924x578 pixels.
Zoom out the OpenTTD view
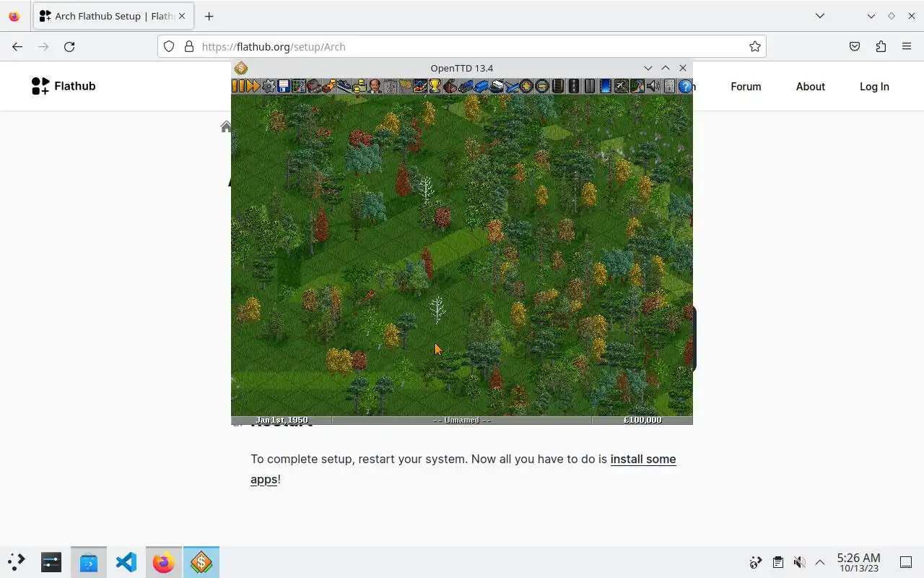click(542, 87)
